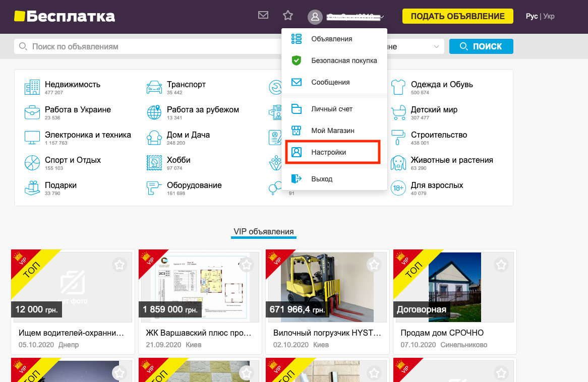588x382 pixels.
Task: Open the Недвижимость category link
Action: (73, 84)
